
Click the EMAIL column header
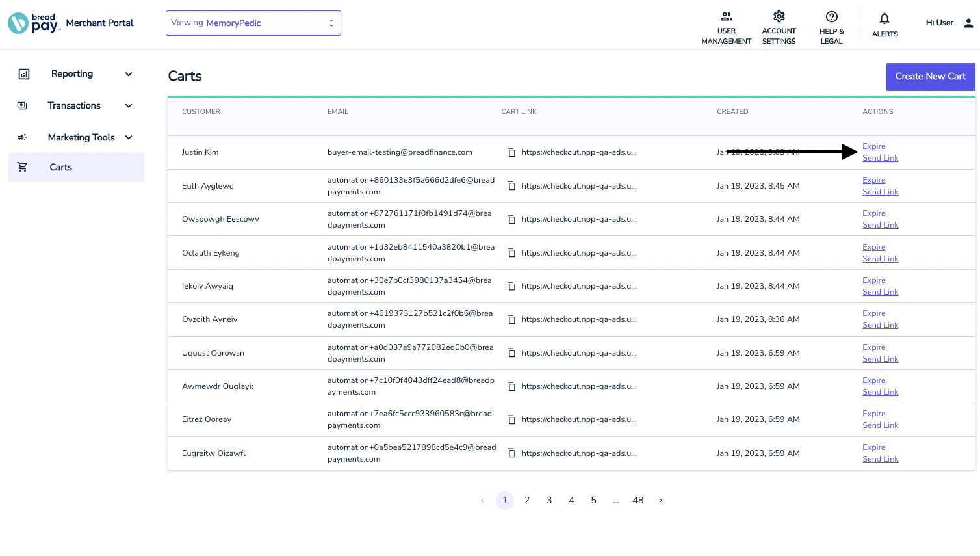338,112
